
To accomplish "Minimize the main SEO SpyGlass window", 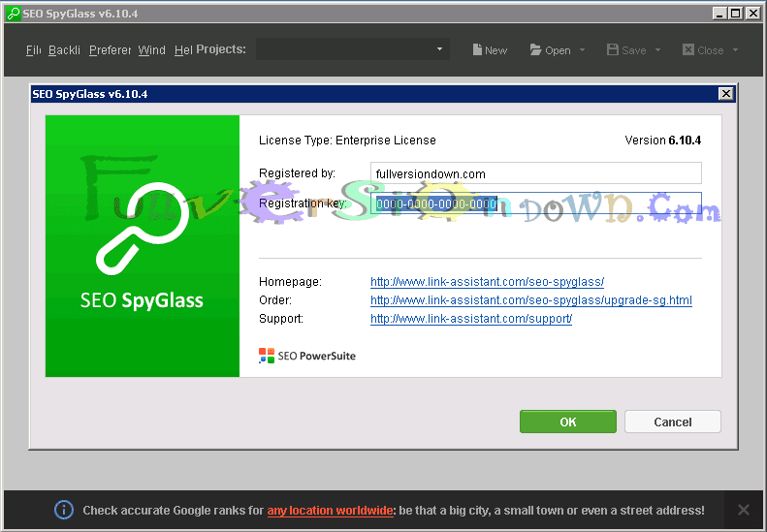I will [x=719, y=14].
